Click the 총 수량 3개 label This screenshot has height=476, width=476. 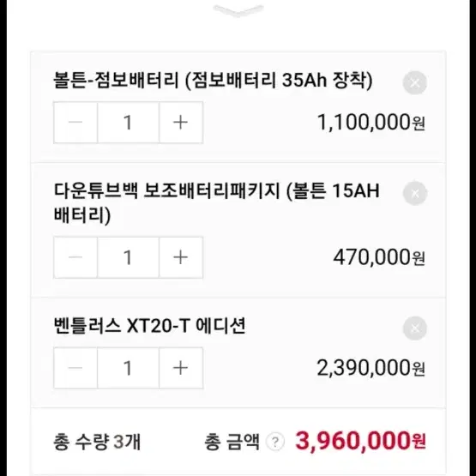(x=97, y=442)
